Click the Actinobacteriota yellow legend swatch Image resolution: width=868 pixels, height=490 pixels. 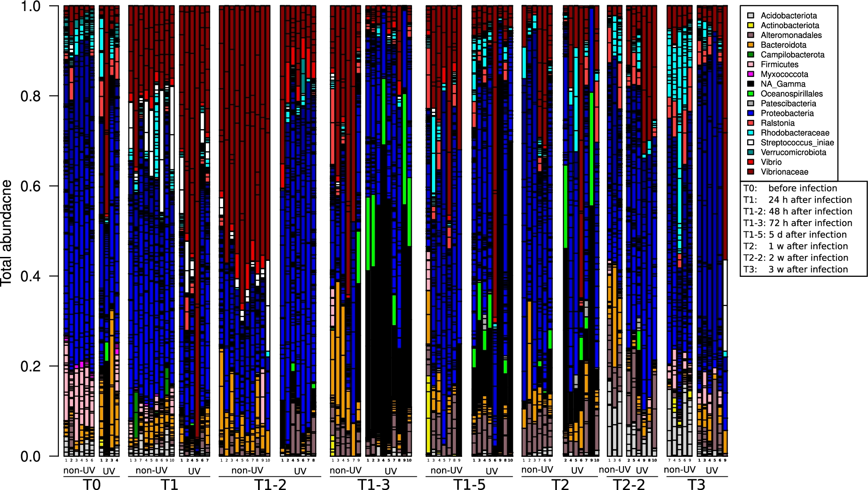[x=751, y=25]
